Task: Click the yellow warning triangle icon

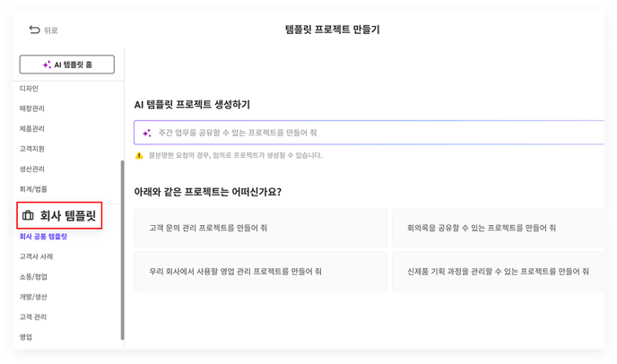Action: 139,155
